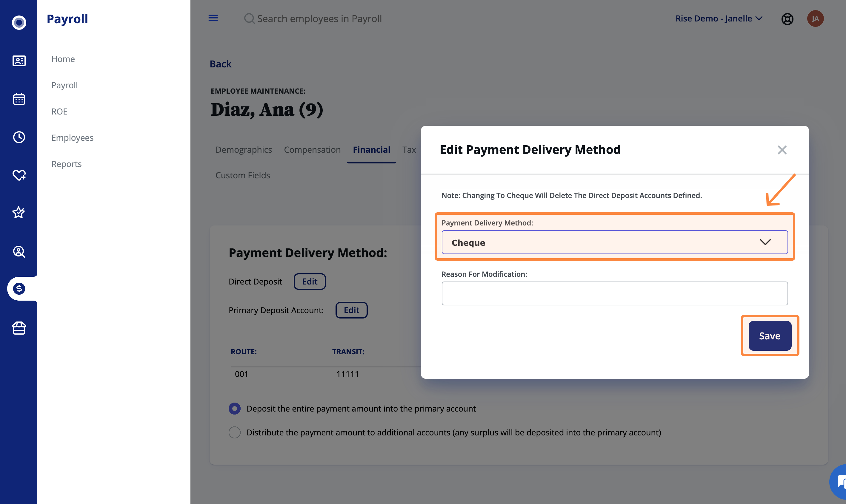Select the dollar payroll icon
Image resolution: width=846 pixels, height=504 pixels.
[19, 289]
